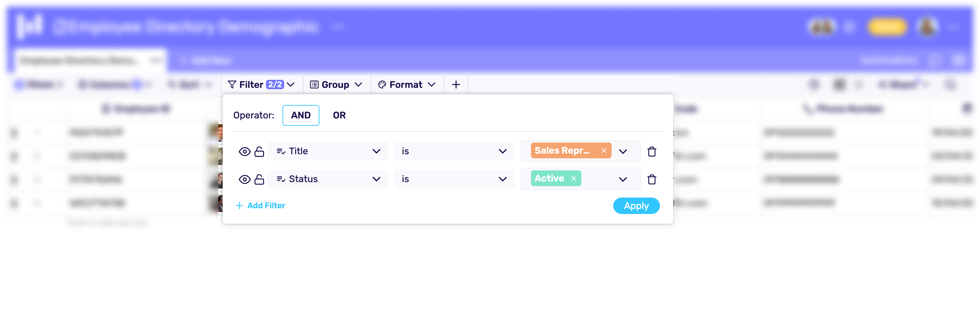Delete the Title filter using its trash icon
Viewport: 980px width, 326px height.
[652, 151]
